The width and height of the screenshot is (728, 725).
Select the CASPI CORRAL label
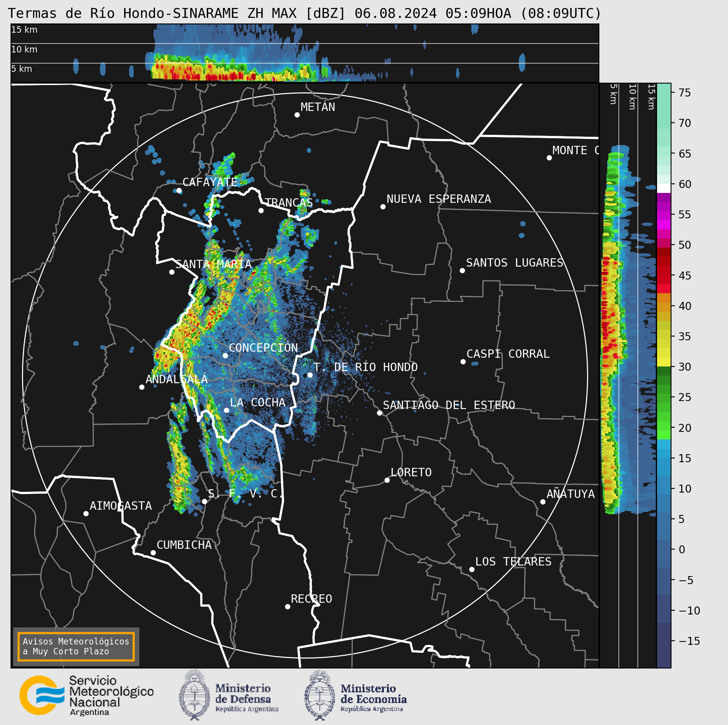point(508,354)
